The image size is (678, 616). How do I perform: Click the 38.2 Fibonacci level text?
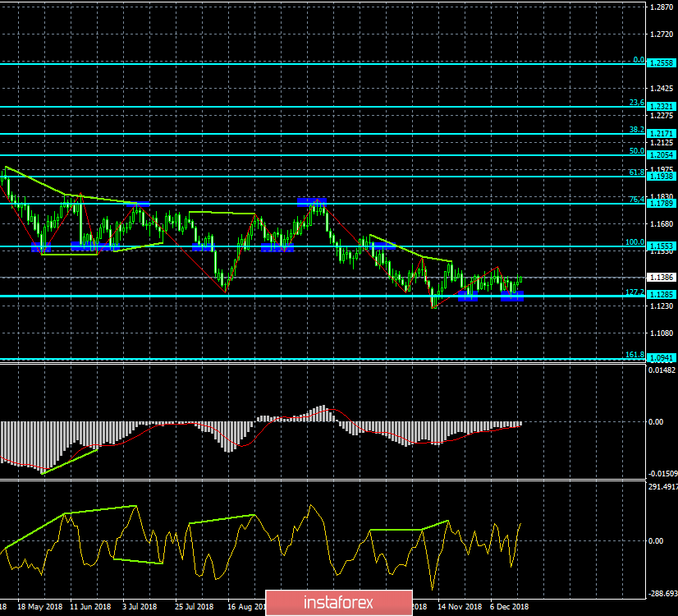(636, 130)
